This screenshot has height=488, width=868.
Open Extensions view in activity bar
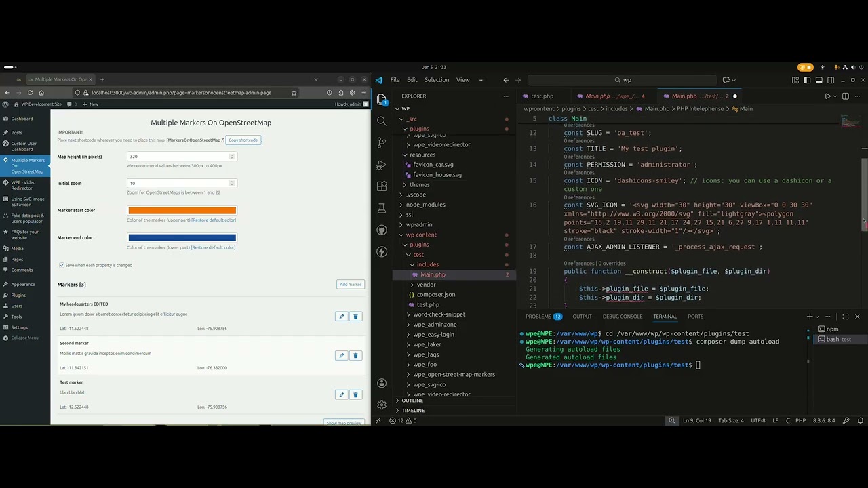click(382, 186)
